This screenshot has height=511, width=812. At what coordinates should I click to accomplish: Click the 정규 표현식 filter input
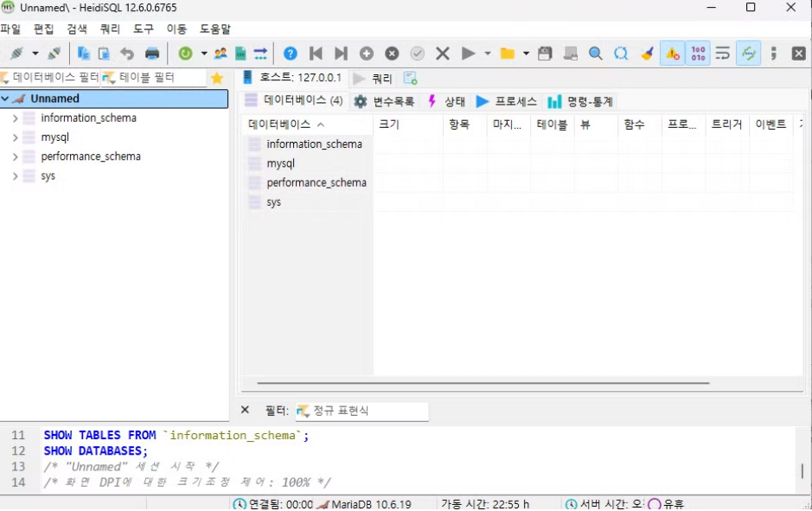(x=362, y=411)
